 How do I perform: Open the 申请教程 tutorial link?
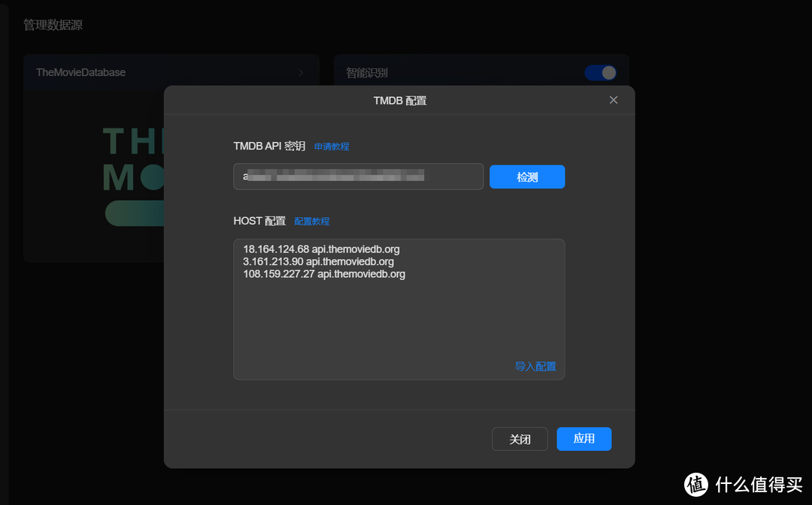coord(332,146)
